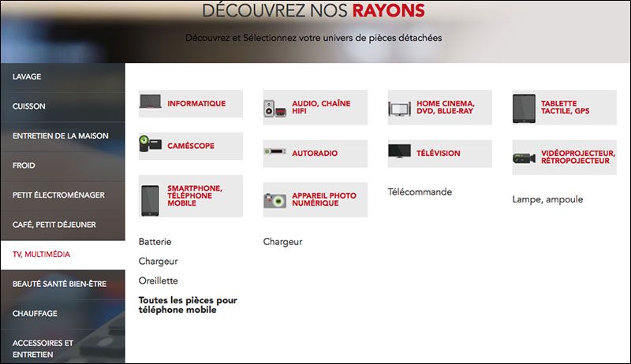Open the Oreillette link under Smartphone
This screenshot has height=364, width=631.
pyautogui.click(x=158, y=280)
